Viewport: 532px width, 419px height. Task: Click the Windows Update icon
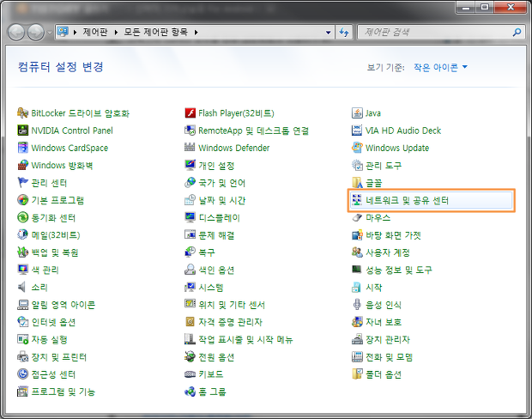pyautogui.click(x=357, y=148)
